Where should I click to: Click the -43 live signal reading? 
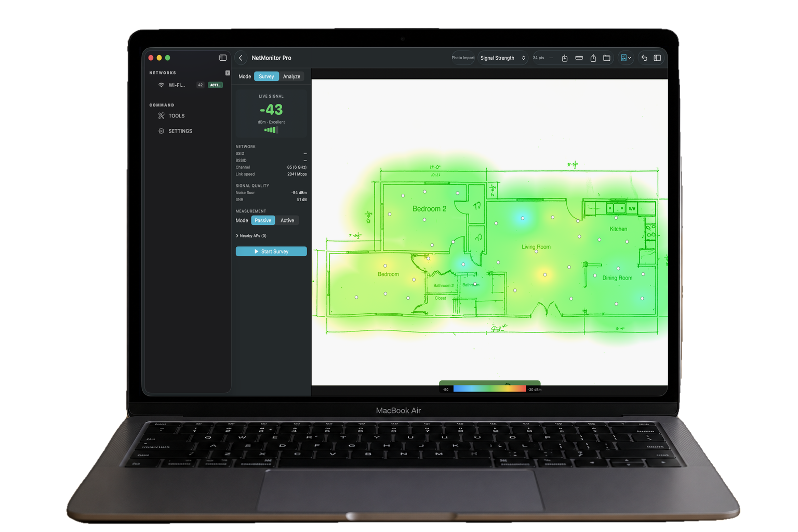271,110
